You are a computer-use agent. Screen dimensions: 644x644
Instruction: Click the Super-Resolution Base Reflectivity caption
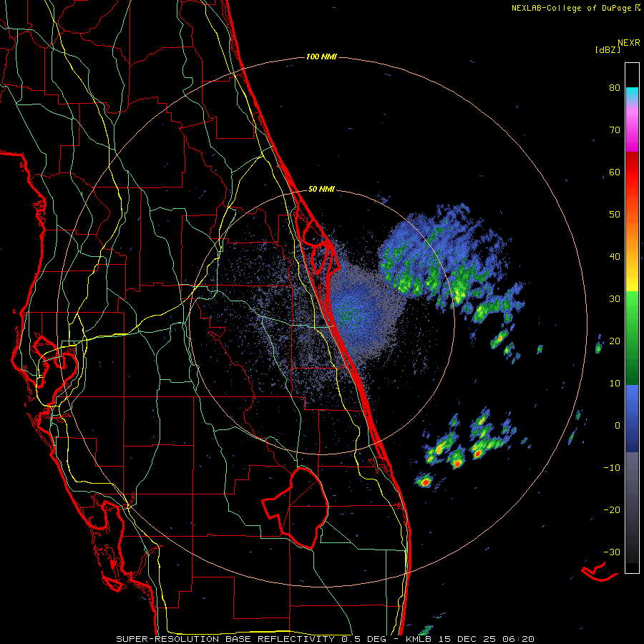coord(326,639)
